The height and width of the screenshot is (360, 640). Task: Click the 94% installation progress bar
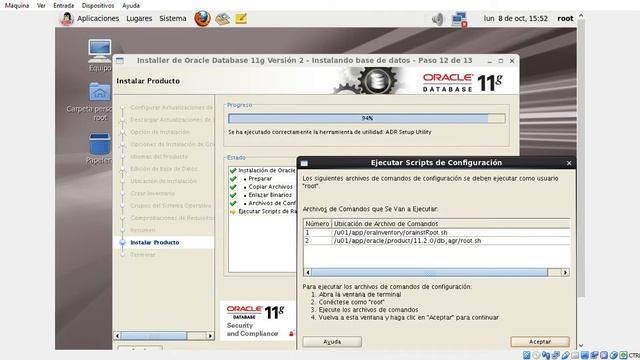tap(367, 118)
